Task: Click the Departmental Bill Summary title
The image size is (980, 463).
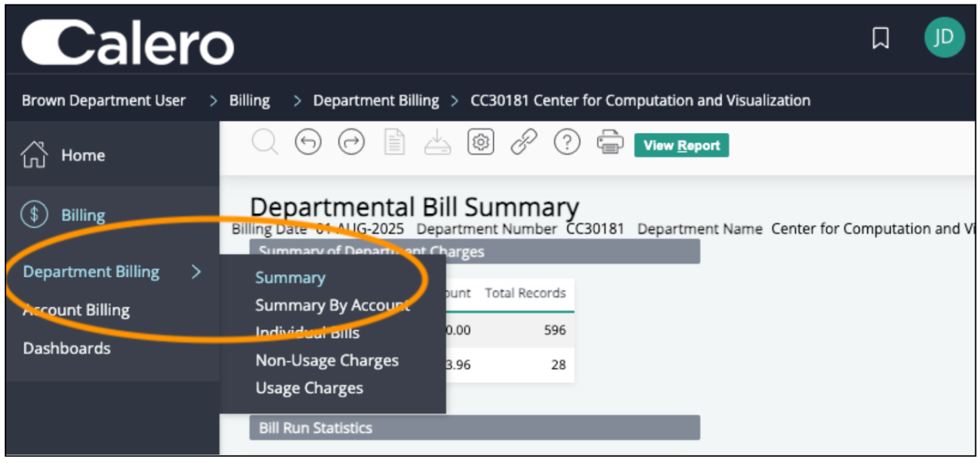Action: [x=414, y=207]
